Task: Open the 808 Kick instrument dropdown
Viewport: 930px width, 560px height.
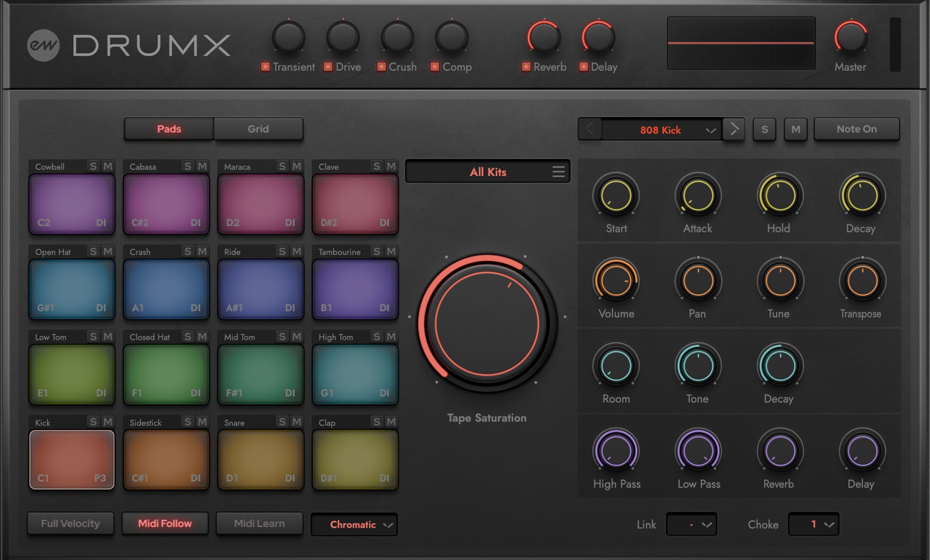Action: (661, 130)
